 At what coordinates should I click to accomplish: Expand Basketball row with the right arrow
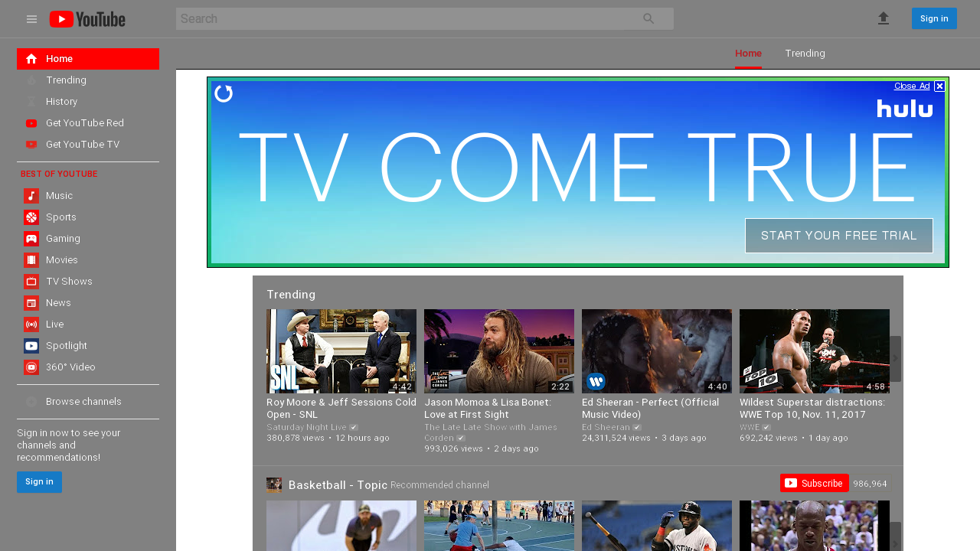click(895, 536)
